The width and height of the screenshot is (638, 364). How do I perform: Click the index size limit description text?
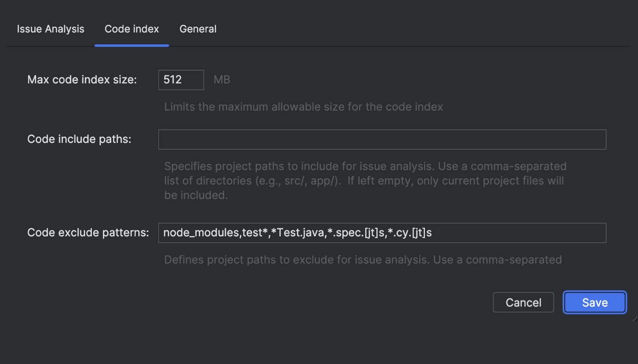coord(303,107)
